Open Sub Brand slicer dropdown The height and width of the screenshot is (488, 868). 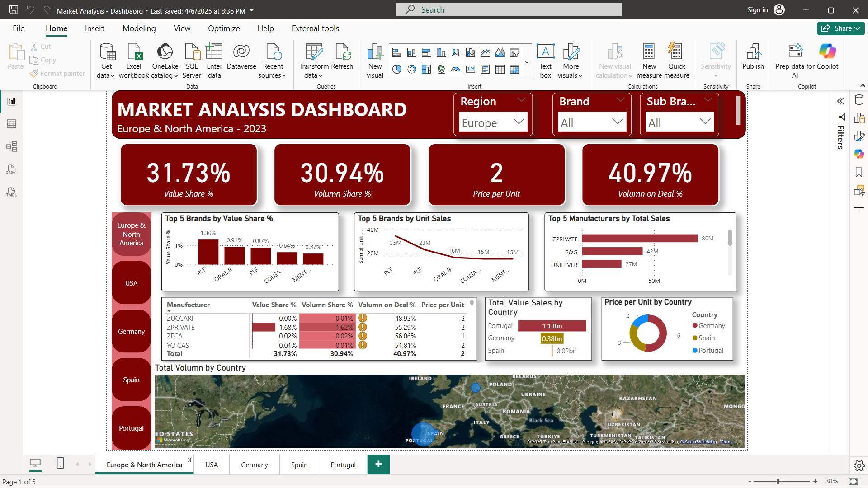tap(679, 122)
